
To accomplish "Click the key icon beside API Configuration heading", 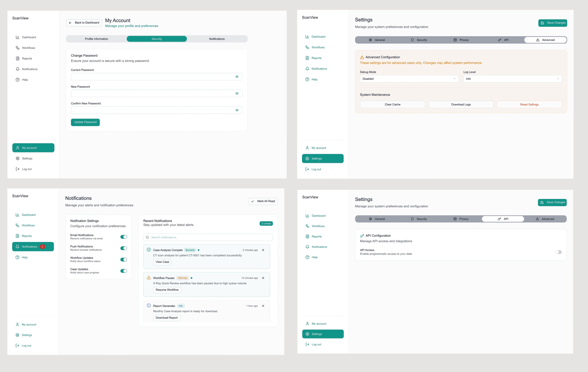I will coord(362,236).
